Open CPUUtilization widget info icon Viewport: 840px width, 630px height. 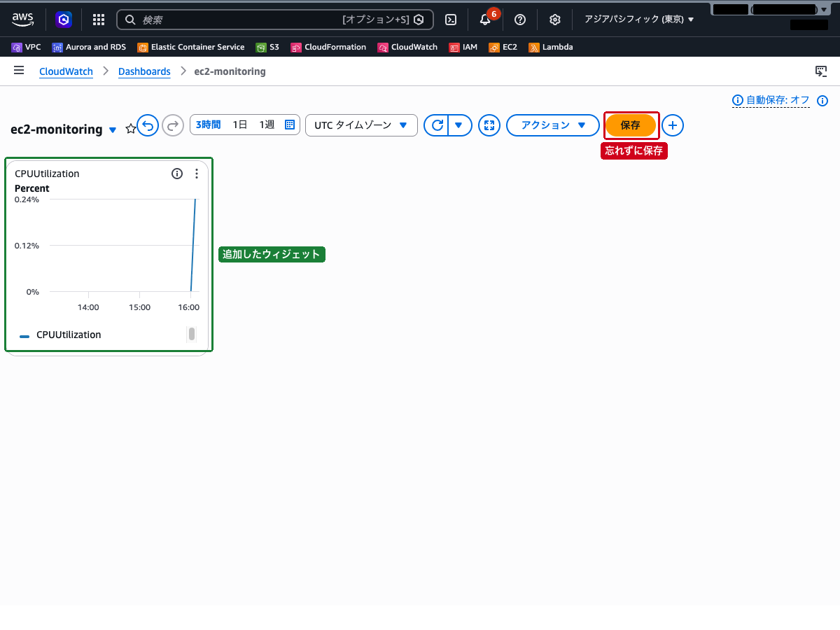[177, 174]
